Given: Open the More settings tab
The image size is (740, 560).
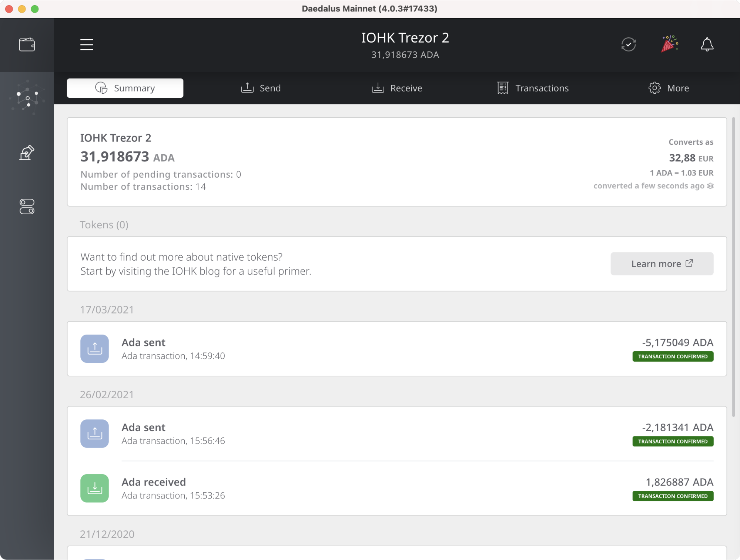Looking at the screenshot, I should point(669,88).
